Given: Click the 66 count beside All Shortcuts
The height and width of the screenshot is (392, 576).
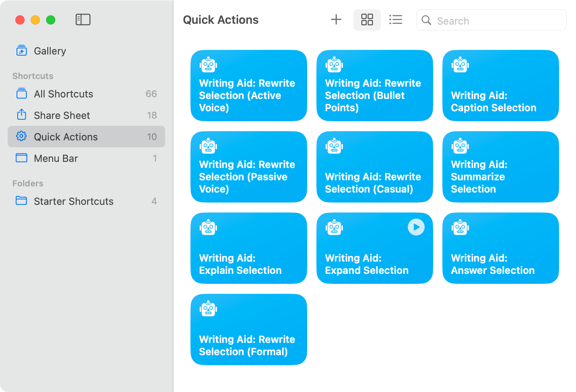Looking at the screenshot, I should (x=151, y=94).
